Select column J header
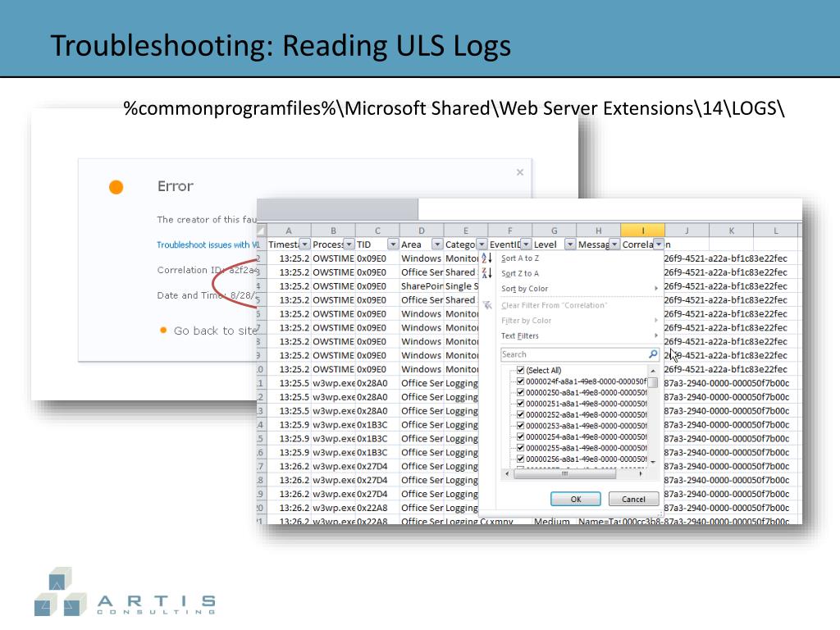The image size is (840, 630). [687, 231]
